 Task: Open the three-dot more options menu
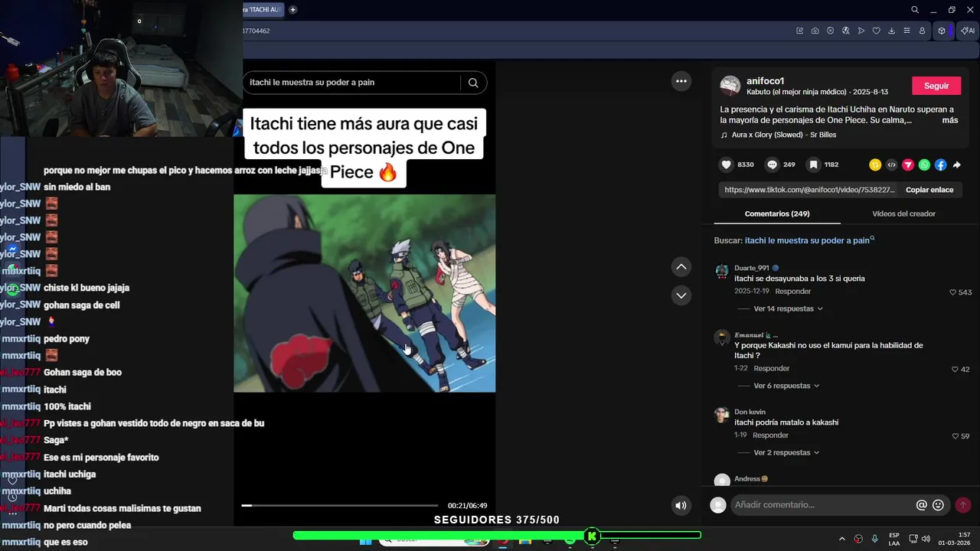pyautogui.click(x=681, y=81)
